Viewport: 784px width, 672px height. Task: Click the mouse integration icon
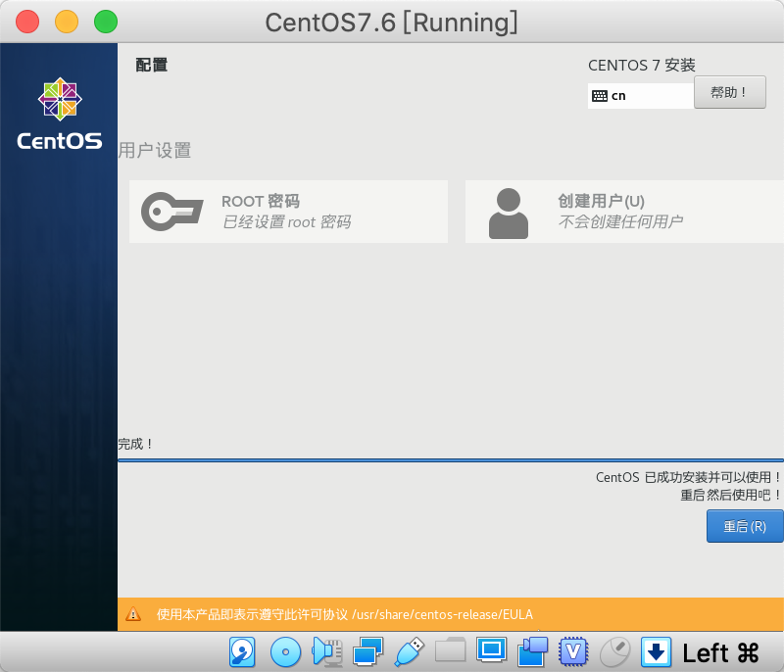coord(615,652)
